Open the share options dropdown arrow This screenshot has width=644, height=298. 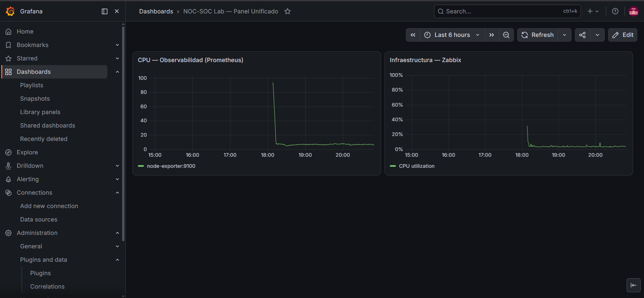tap(597, 35)
